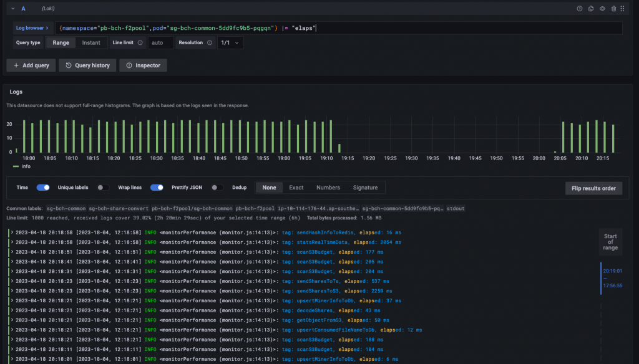Open query help icon in row A
Viewport: 639px width, 364px height.
[580, 9]
